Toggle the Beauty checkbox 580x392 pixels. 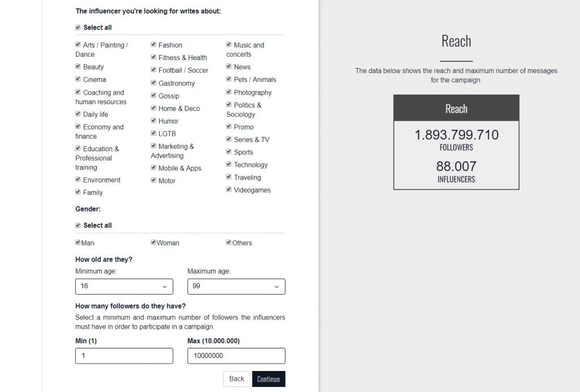[78, 66]
